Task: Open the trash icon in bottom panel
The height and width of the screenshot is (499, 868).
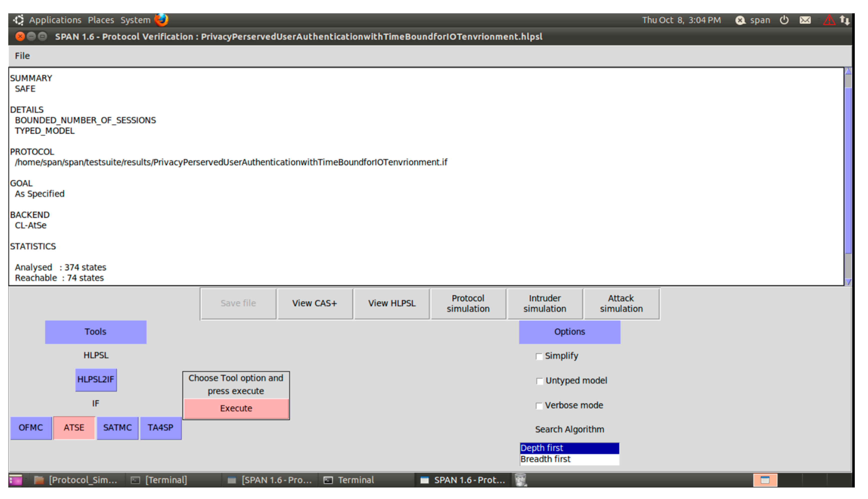Action: coord(520,480)
